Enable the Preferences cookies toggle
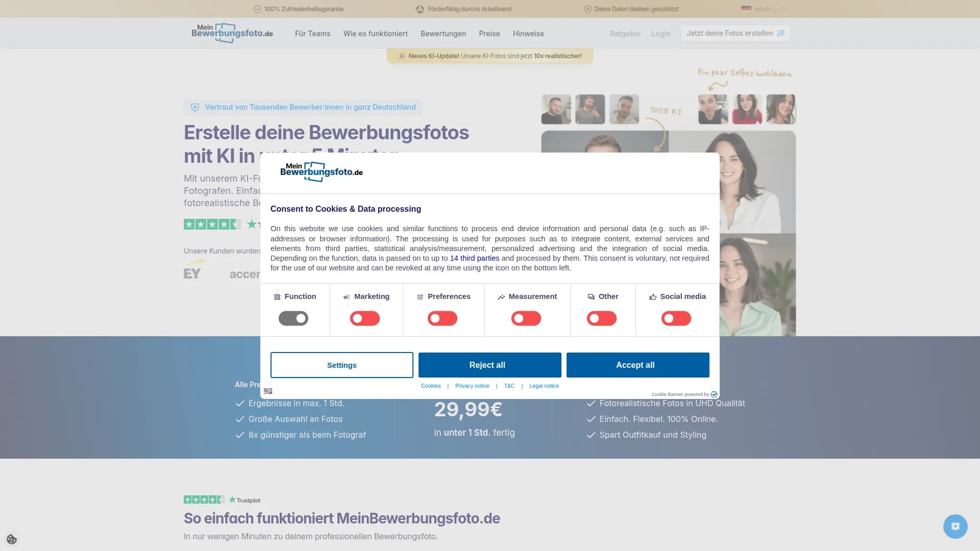 coord(443,319)
